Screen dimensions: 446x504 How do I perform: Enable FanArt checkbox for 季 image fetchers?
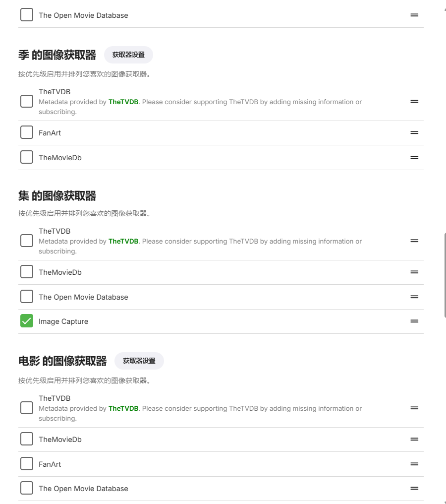[x=27, y=132]
